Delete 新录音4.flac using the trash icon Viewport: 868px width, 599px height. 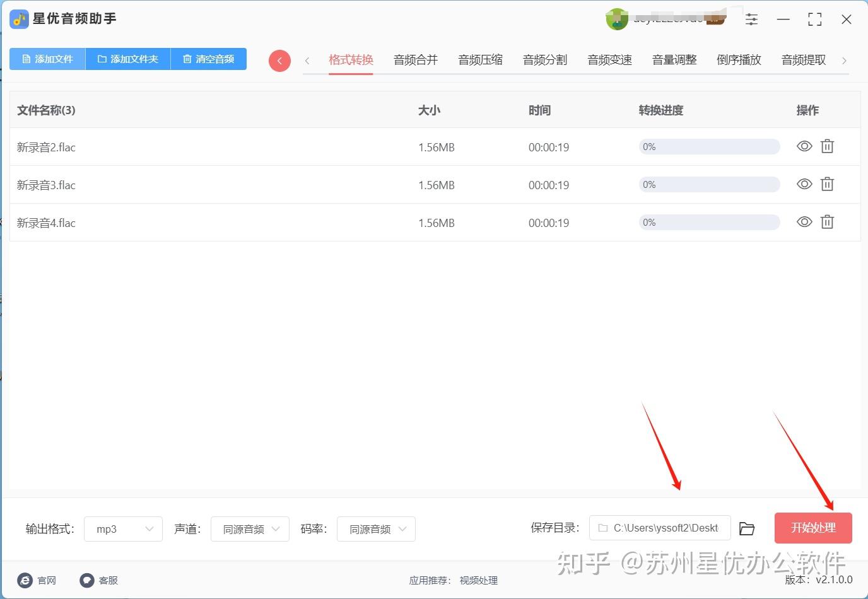(x=827, y=222)
